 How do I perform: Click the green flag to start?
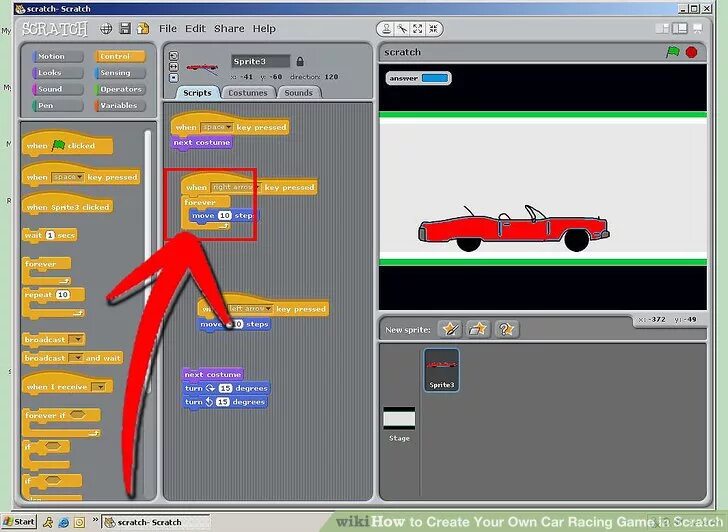[x=673, y=52]
